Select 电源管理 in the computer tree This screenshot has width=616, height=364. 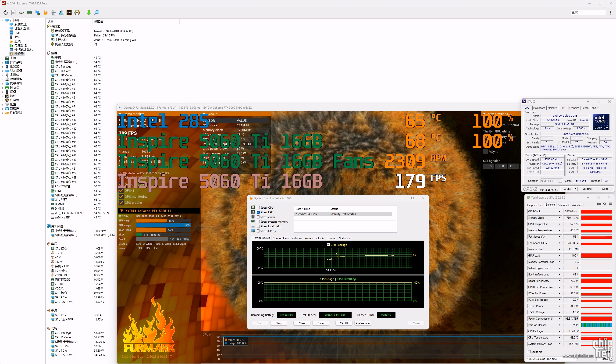(x=20, y=45)
